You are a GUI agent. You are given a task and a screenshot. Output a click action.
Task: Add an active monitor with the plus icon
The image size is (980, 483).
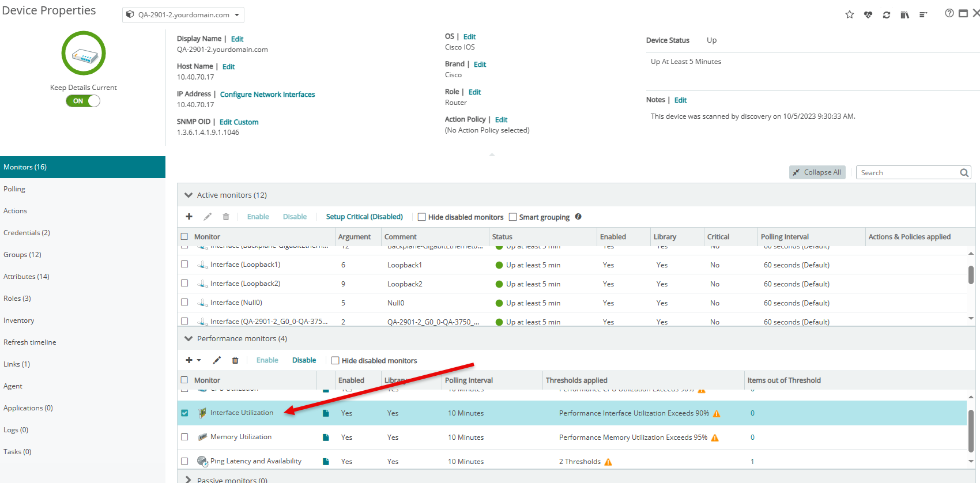pyautogui.click(x=189, y=217)
